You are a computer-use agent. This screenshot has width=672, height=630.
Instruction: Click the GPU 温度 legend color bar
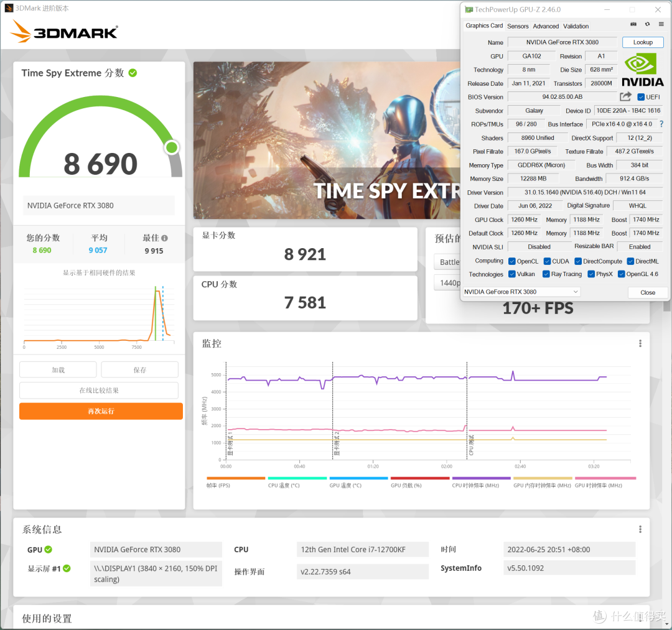359,478
